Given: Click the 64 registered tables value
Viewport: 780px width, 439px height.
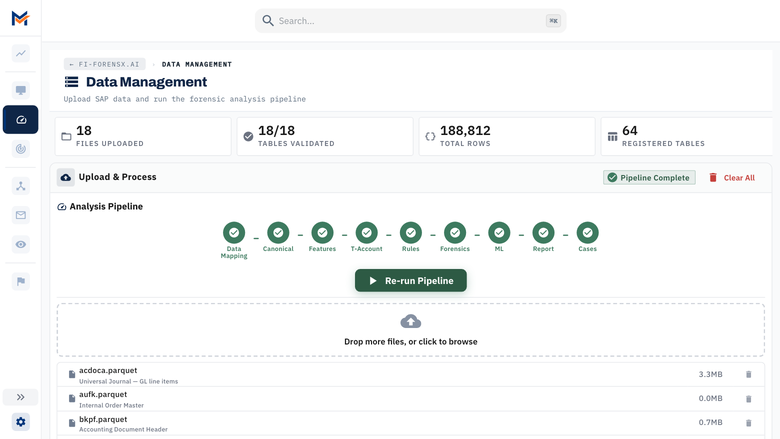Looking at the screenshot, I should (629, 131).
